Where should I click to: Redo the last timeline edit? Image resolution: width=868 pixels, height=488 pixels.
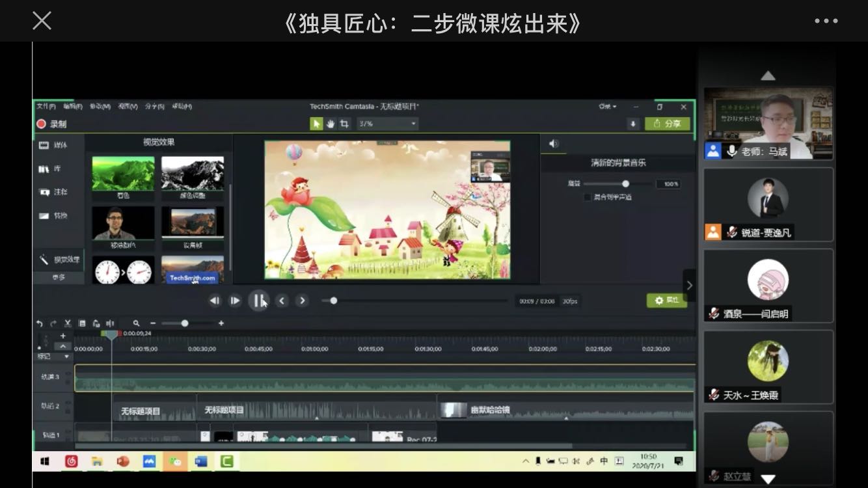(53, 323)
